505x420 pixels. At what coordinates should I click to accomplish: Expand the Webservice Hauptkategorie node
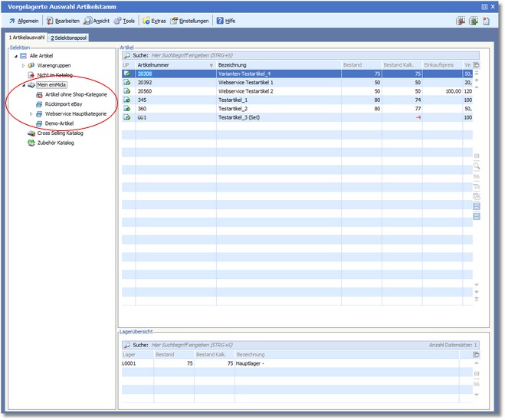(x=31, y=113)
